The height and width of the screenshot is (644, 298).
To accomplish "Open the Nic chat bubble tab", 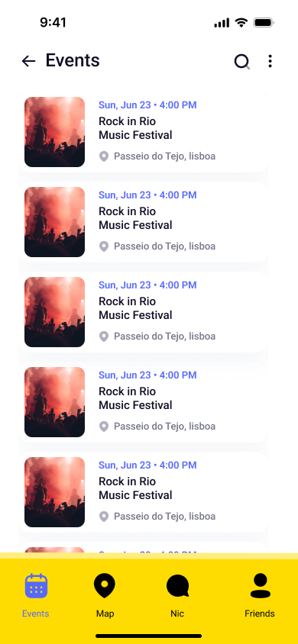I will (x=177, y=586).
